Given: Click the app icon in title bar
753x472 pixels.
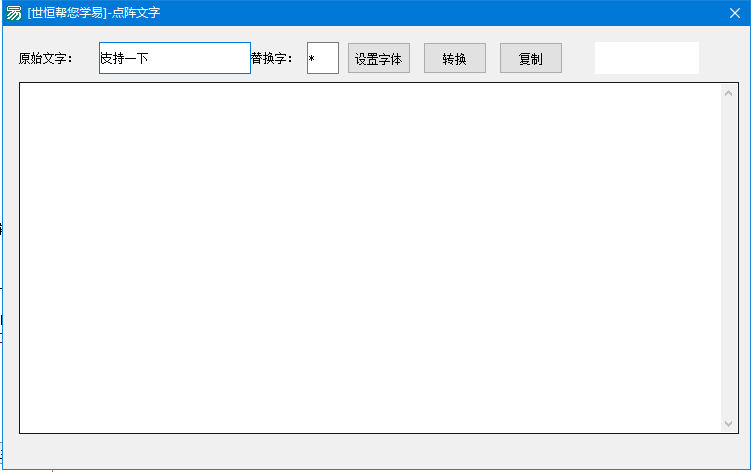Looking at the screenshot, I should point(14,13).
